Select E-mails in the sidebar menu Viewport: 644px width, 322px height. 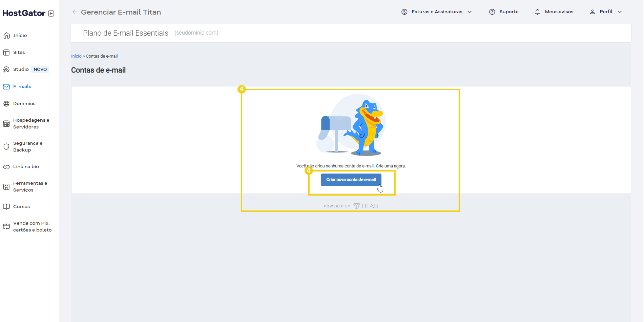click(x=22, y=87)
